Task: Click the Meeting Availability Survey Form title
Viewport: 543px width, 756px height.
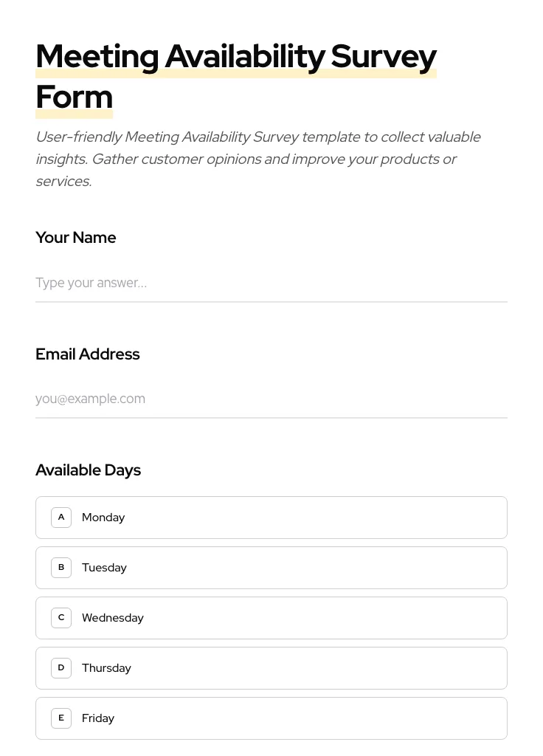Action: (x=236, y=75)
